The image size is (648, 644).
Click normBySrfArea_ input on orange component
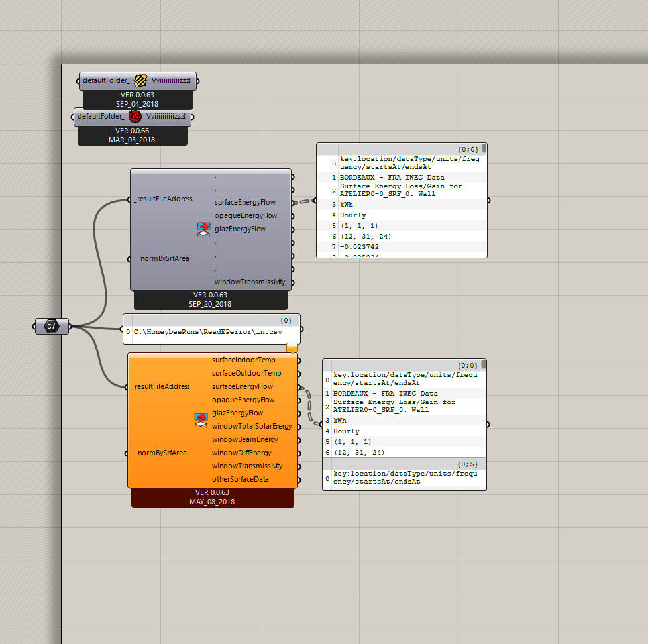[164, 453]
